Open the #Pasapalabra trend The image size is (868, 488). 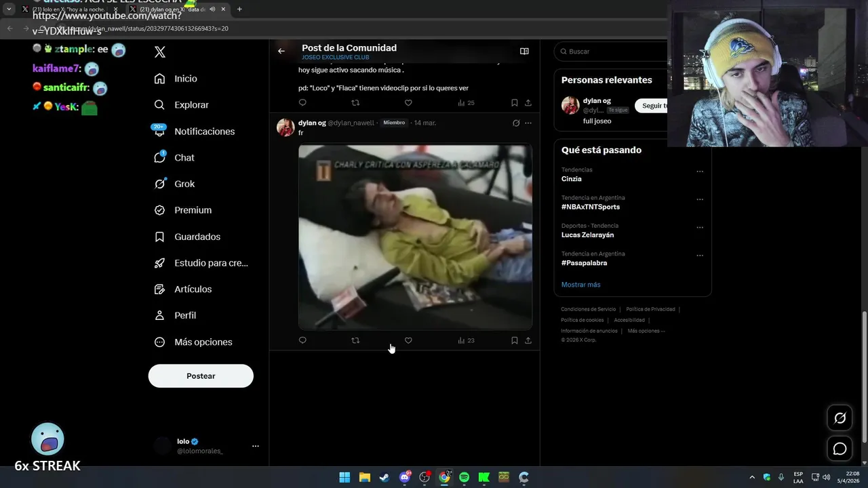[584, 263]
